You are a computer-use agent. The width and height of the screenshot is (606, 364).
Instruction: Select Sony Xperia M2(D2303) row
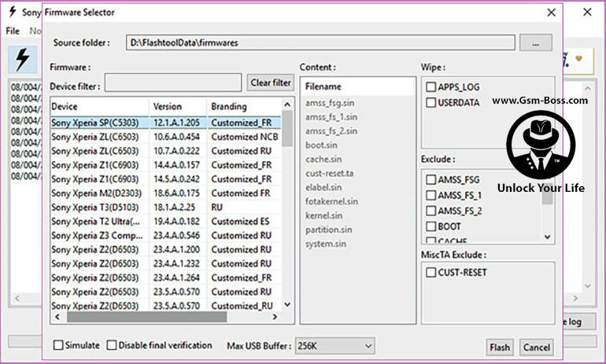(166, 193)
